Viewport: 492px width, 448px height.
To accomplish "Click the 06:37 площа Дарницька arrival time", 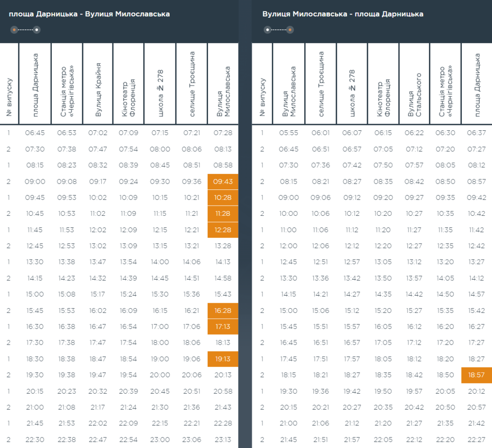I will pyautogui.click(x=476, y=133).
